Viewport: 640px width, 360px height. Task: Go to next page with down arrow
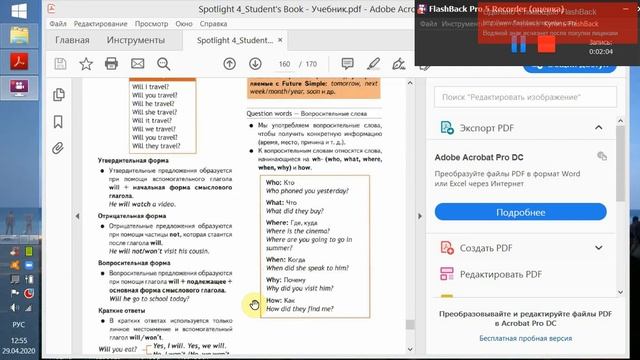(x=256, y=64)
